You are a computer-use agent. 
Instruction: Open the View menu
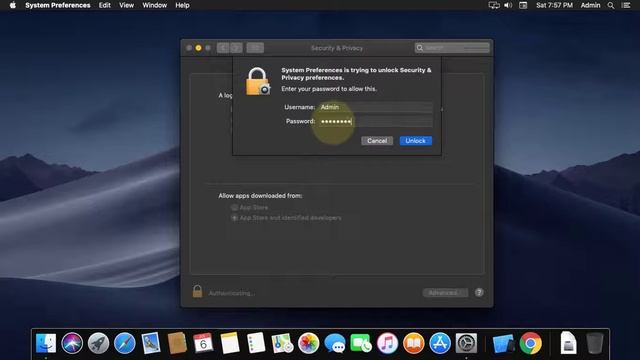pyautogui.click(x=127, y=5)
